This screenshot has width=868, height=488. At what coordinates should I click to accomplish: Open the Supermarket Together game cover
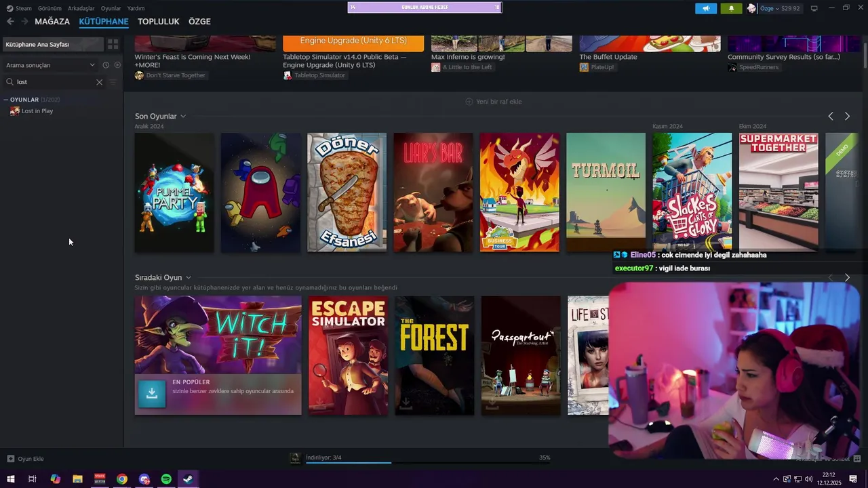778,192
